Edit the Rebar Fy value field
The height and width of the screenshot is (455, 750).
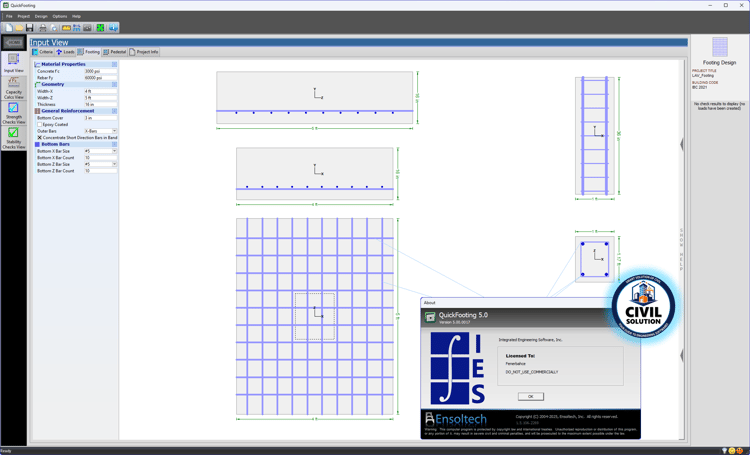tap(100, 78)
